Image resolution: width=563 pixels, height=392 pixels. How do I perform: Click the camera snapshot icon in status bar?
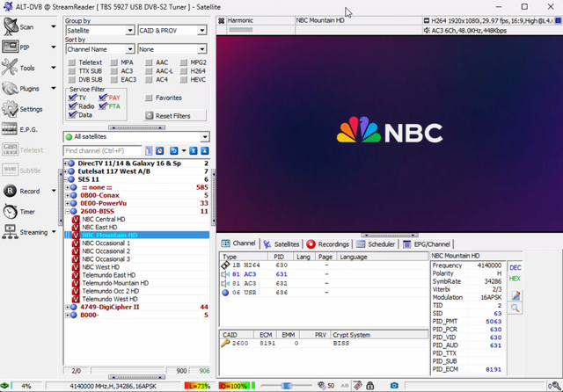394,386
